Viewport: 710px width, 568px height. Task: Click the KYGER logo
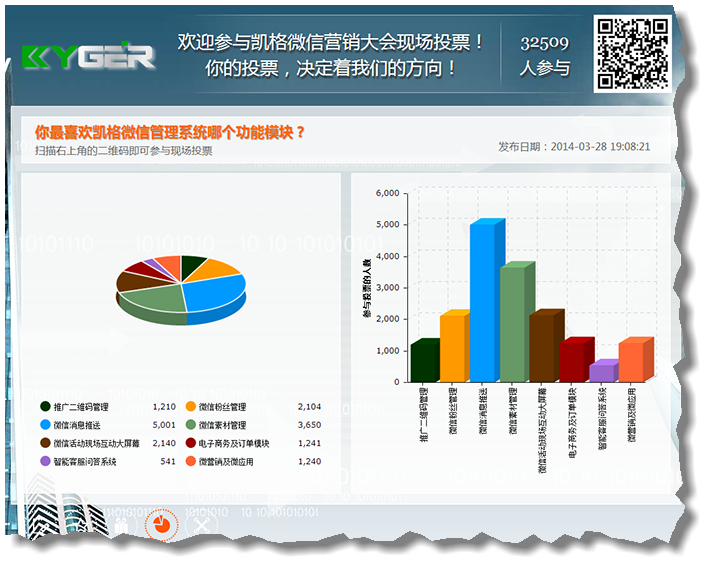point(88,56)
